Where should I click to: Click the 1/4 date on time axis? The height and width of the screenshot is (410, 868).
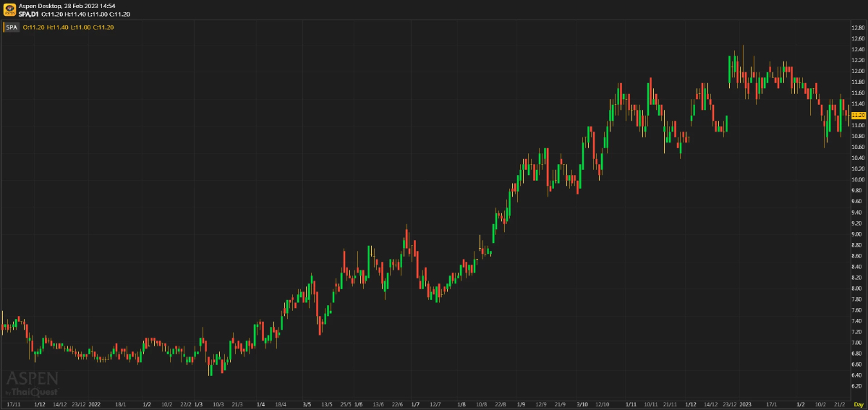pyautogui.click(x=260, y=404)
